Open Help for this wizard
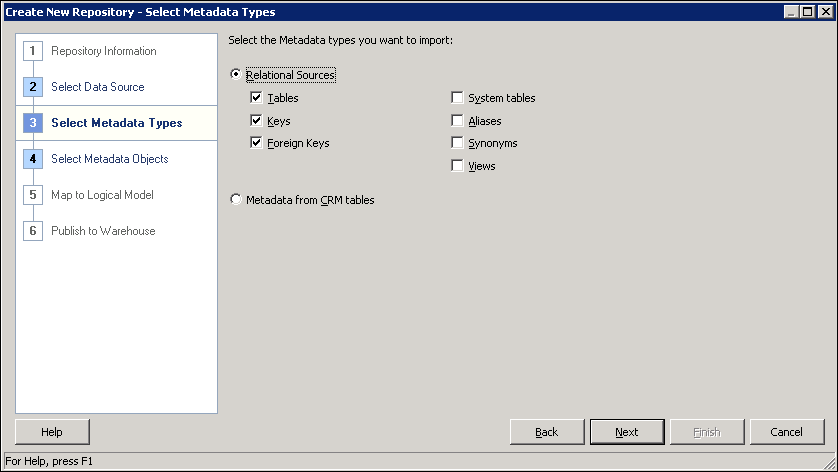This screenshot has height=472, width=838. pos(52,432)
